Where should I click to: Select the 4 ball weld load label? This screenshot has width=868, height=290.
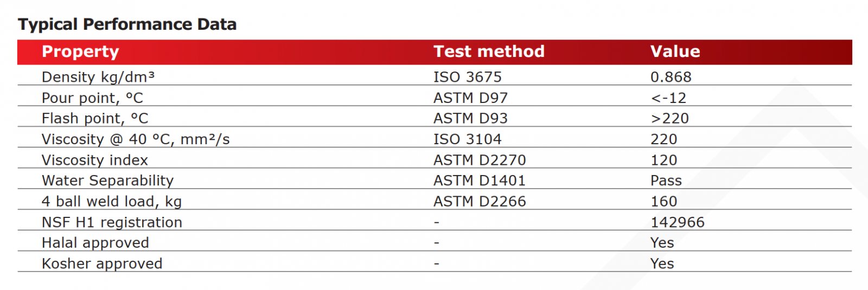point(112,202)
